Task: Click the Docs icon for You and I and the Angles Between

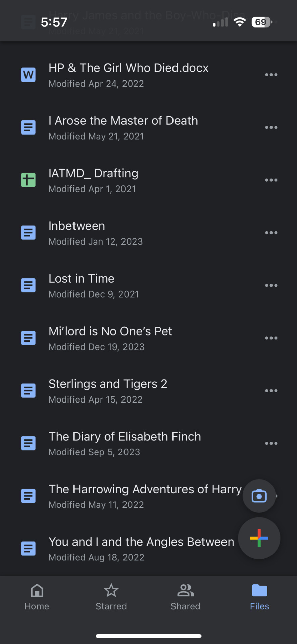Action: 29,549
